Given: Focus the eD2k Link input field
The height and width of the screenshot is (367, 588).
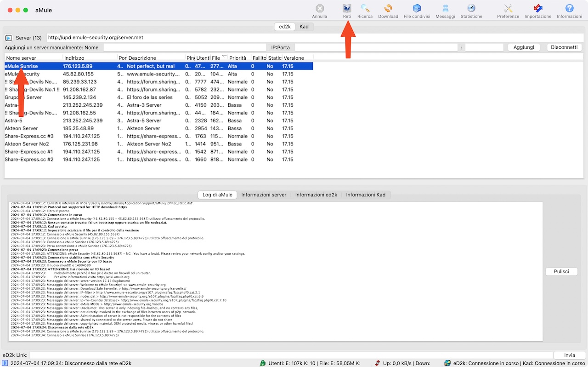Looking at the screenshot, I should [x=291, y=355].
